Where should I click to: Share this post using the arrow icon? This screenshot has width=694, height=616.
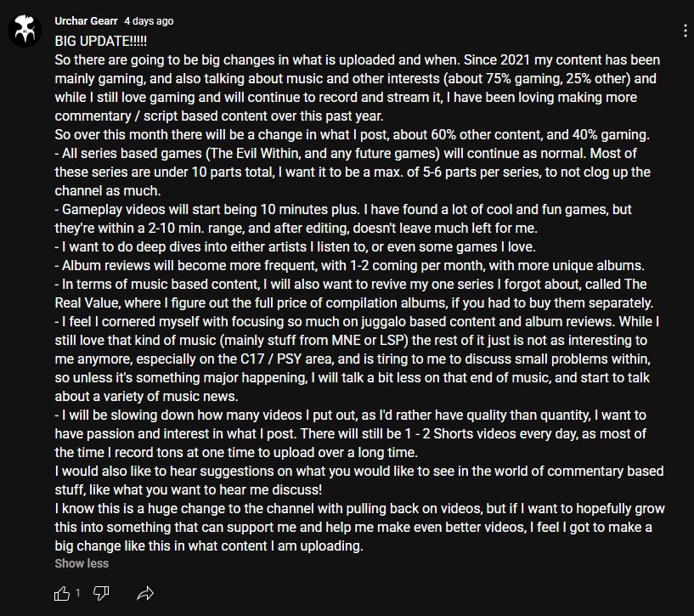[x=145, y=593]
